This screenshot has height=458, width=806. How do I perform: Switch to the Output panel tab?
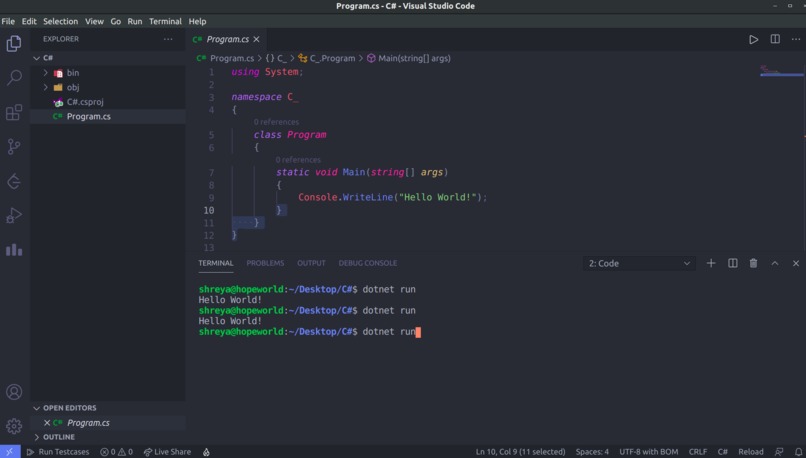click(x=311, y=263)
